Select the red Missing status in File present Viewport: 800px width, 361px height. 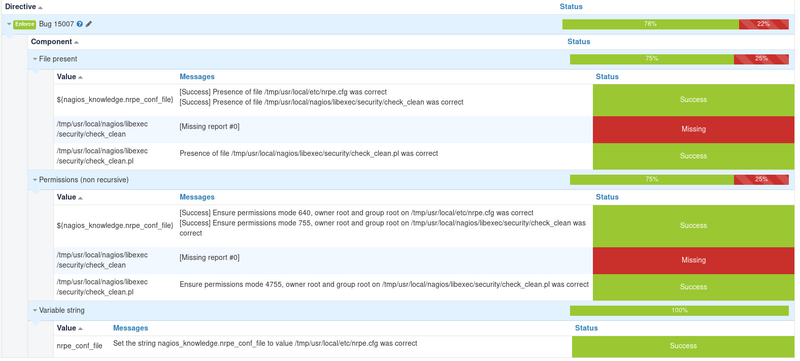(693, 130)
